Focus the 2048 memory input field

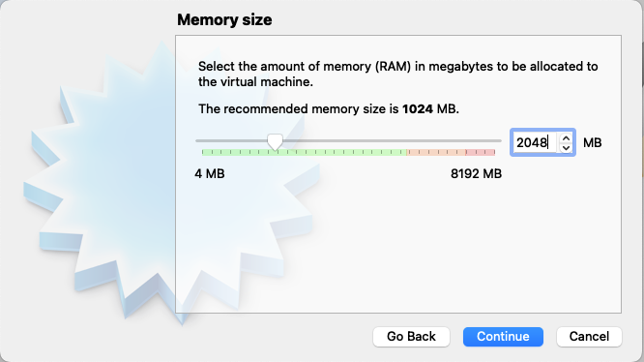(x=535, y=142)
